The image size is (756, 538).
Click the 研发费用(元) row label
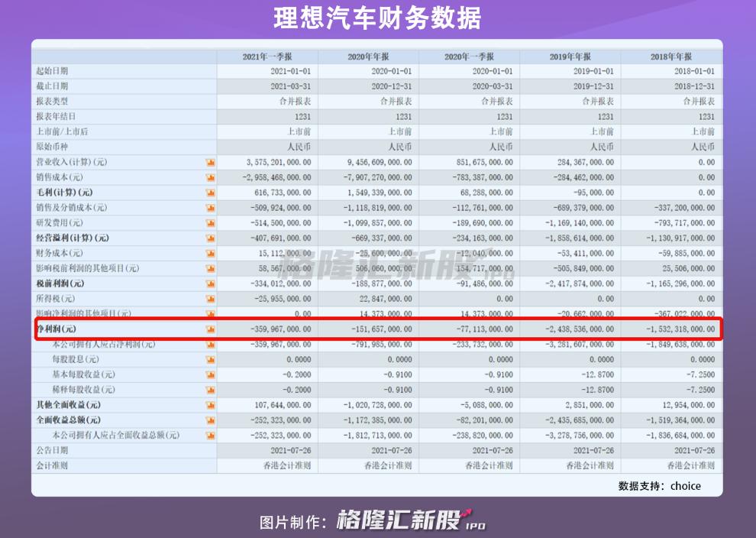60,223
